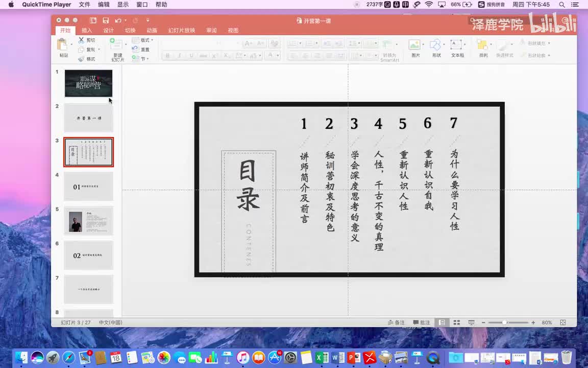
Task: Open Finder from the Dock
Action: (22, 357)
